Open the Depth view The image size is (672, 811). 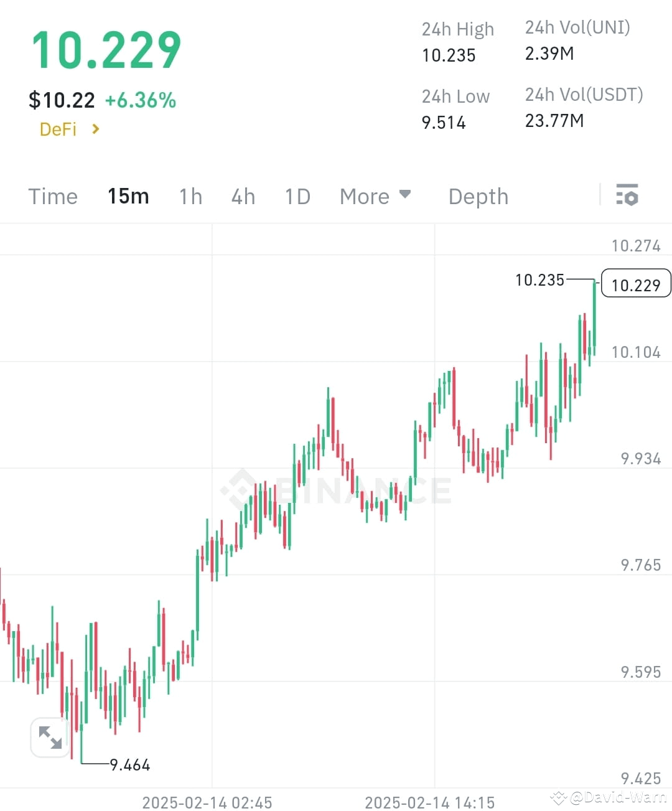coord(478,196)
